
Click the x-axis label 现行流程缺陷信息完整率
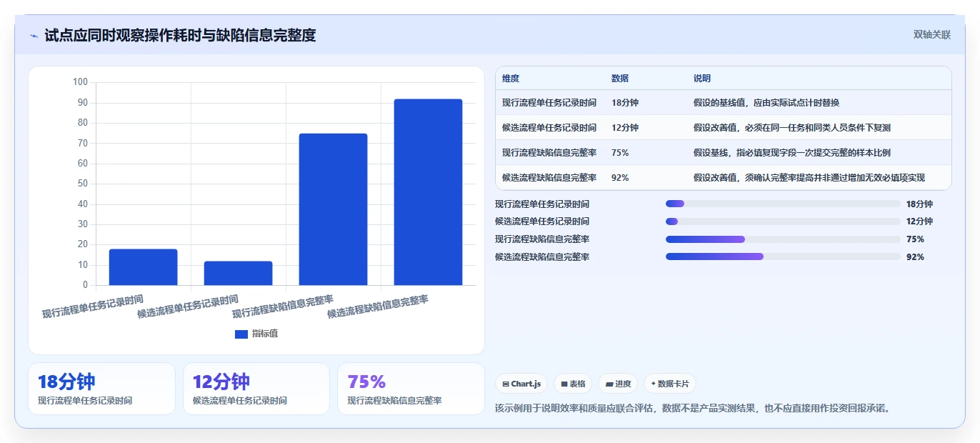coord(283,307)
